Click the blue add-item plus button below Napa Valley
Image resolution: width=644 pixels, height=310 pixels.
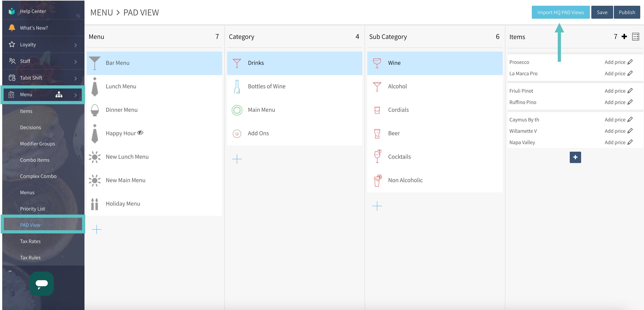click(x=575, y=157)
